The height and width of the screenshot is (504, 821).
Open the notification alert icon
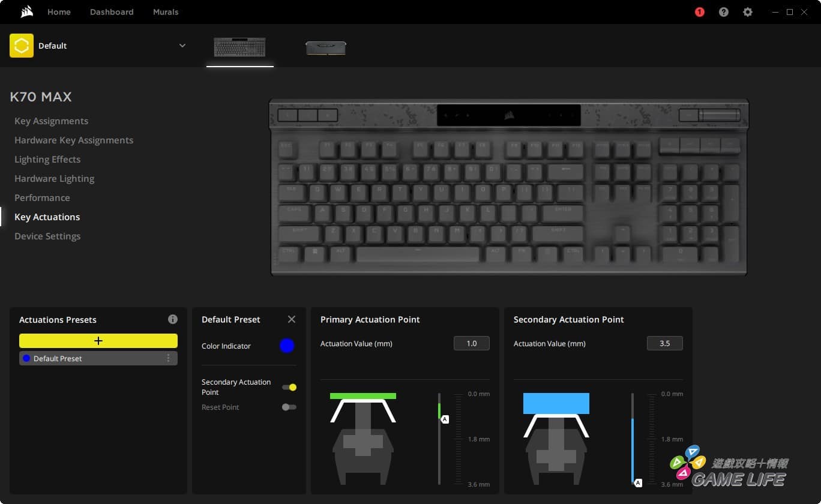tap(699, 12)
